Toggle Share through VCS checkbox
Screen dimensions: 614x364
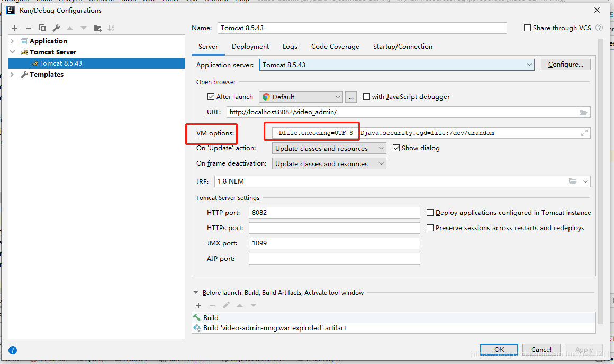click(528, 28)
